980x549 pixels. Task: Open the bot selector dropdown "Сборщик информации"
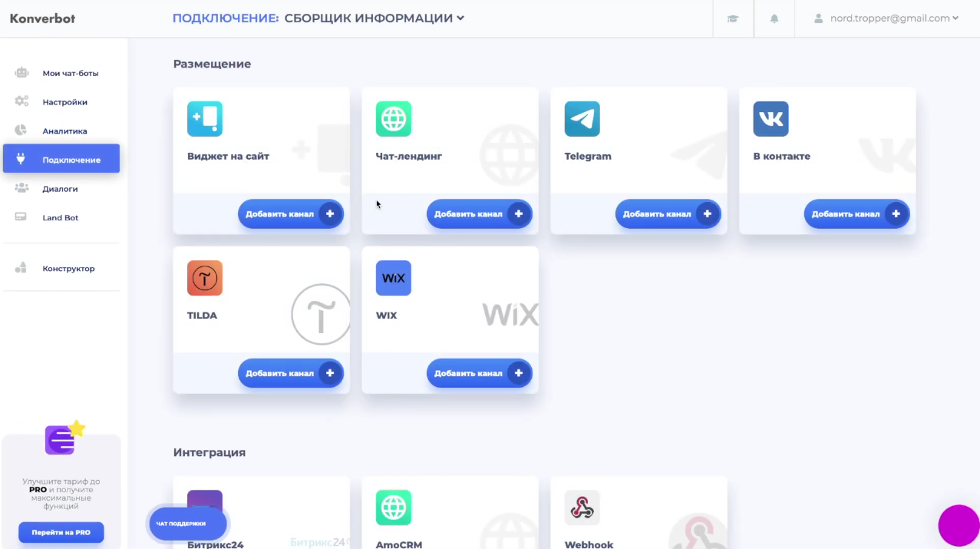tap(375, 18)
